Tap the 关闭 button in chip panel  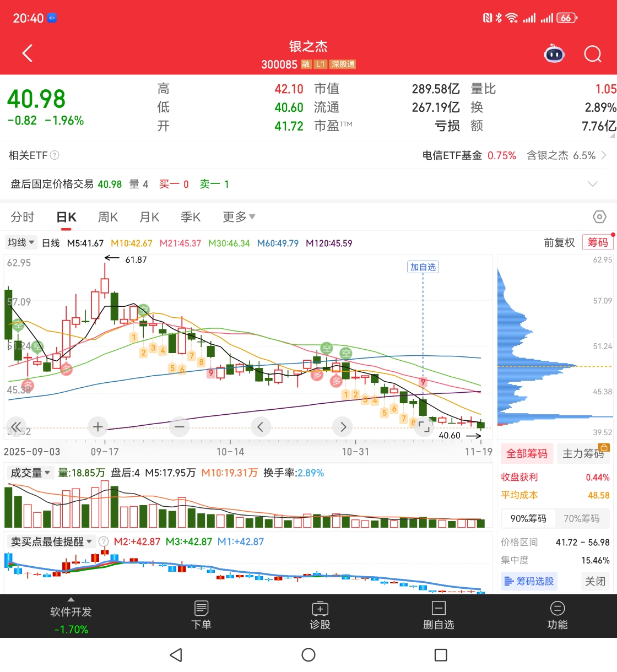tap(595, 581)
